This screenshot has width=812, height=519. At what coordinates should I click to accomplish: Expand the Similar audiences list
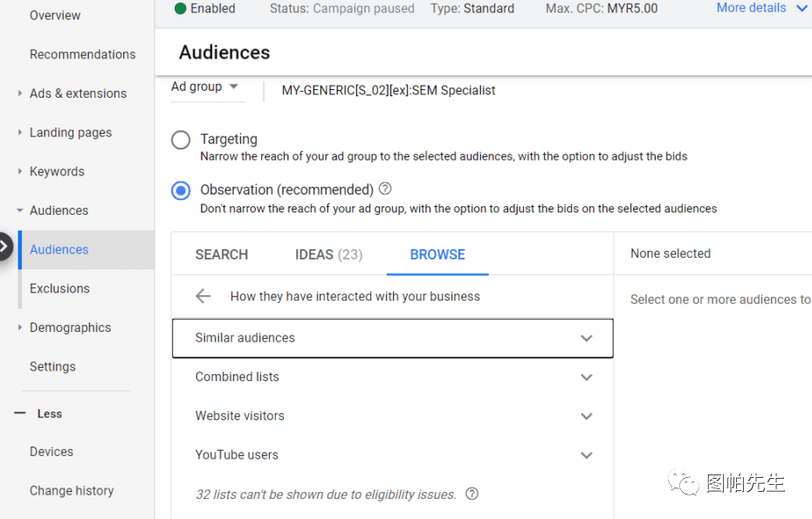pyautogui.click(x=586, y=338)
